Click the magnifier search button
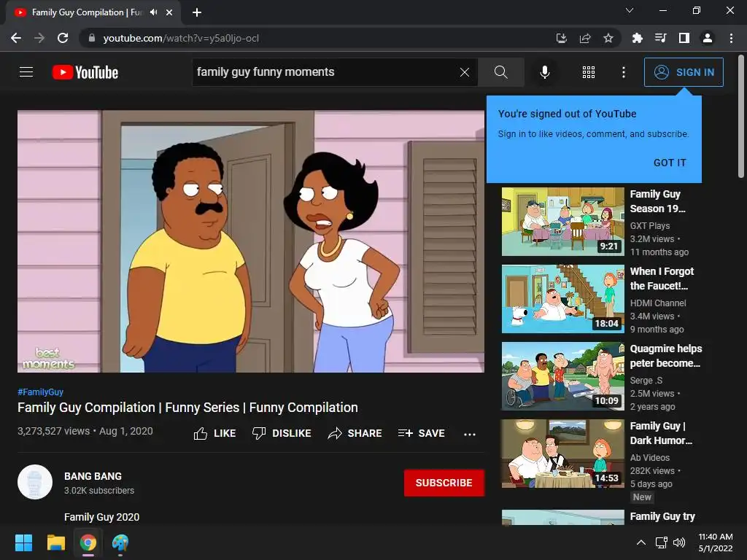This screenshot has width=747, height=560. [x=500, y=72]
